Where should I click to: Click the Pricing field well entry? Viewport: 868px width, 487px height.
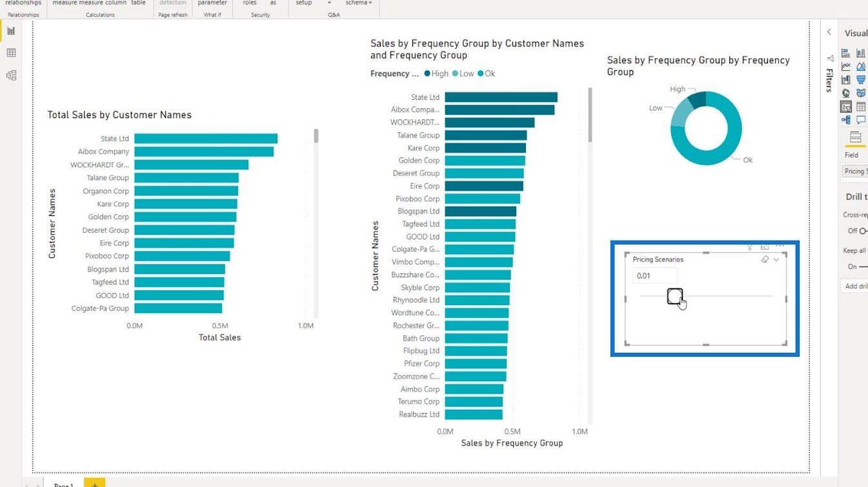(x=855, y=171)
